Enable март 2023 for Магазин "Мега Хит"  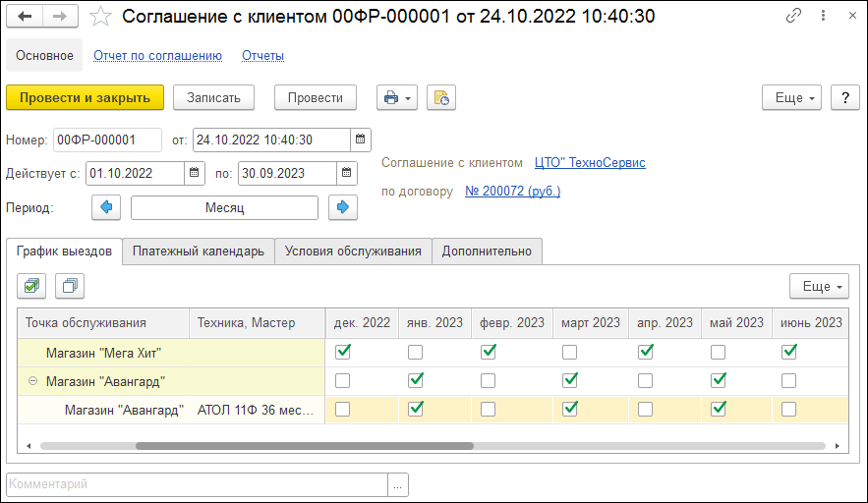click(x=569, y=351)
